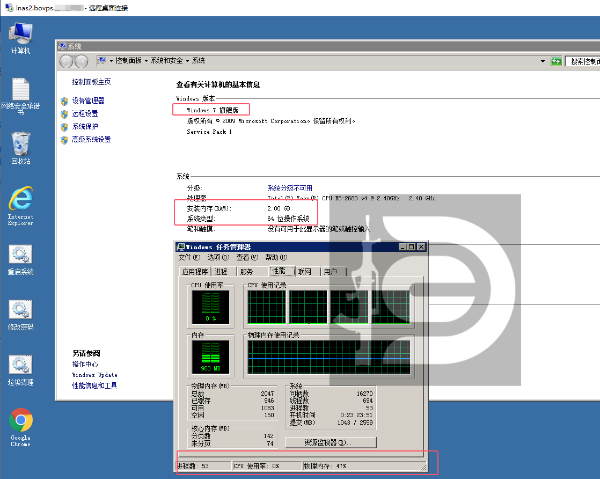Expand the arrow before 系统 in the breadcrumb
Screen dimensions: 600x479
188,61
